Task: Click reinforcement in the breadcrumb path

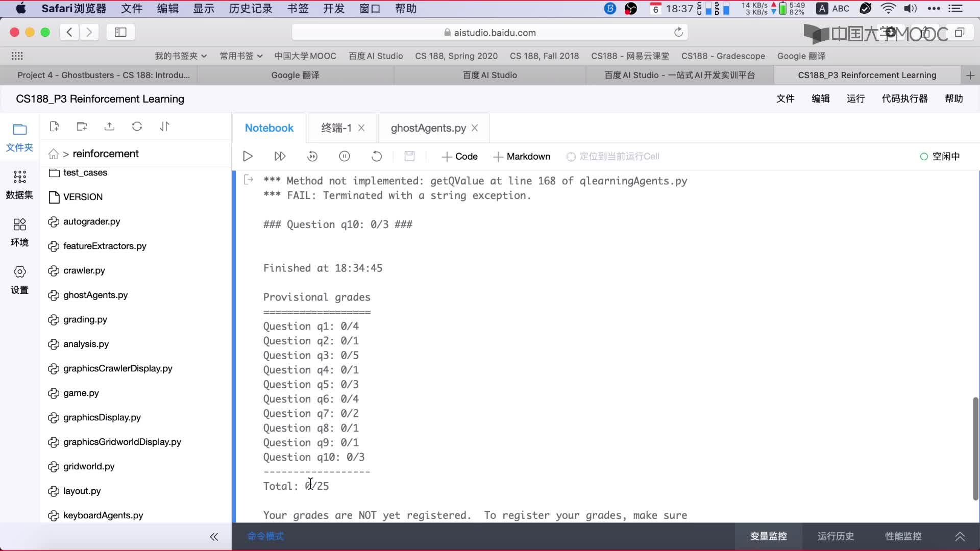Action: click(106, 154)
